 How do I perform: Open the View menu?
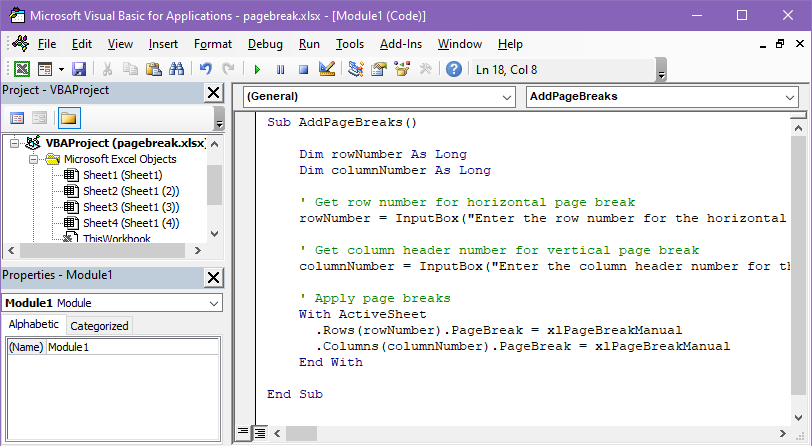click(x=120, y=44)
